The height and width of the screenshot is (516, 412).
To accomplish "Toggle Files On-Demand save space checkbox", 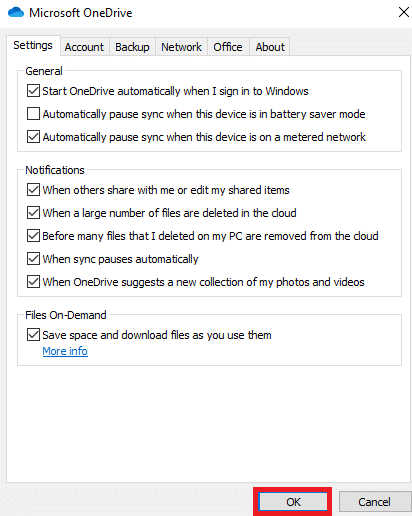I will [x=33, y=335].
